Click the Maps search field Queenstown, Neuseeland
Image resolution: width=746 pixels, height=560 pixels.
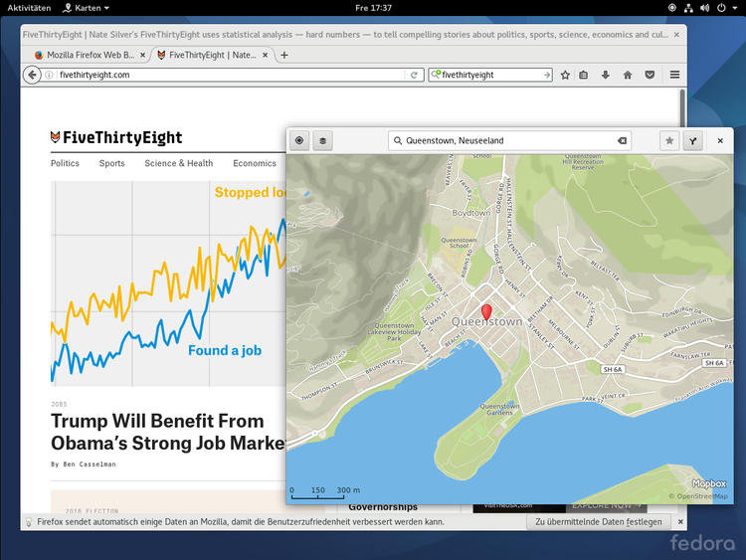509,140
